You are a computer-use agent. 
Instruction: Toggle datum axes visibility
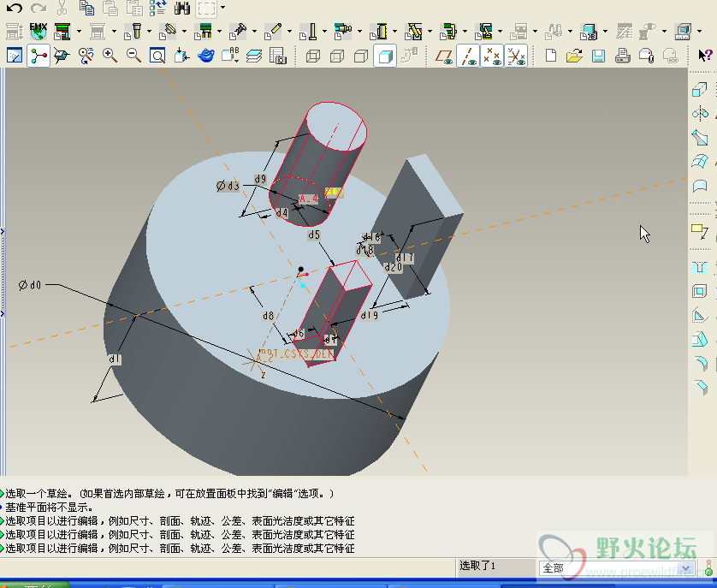point(468,56)
